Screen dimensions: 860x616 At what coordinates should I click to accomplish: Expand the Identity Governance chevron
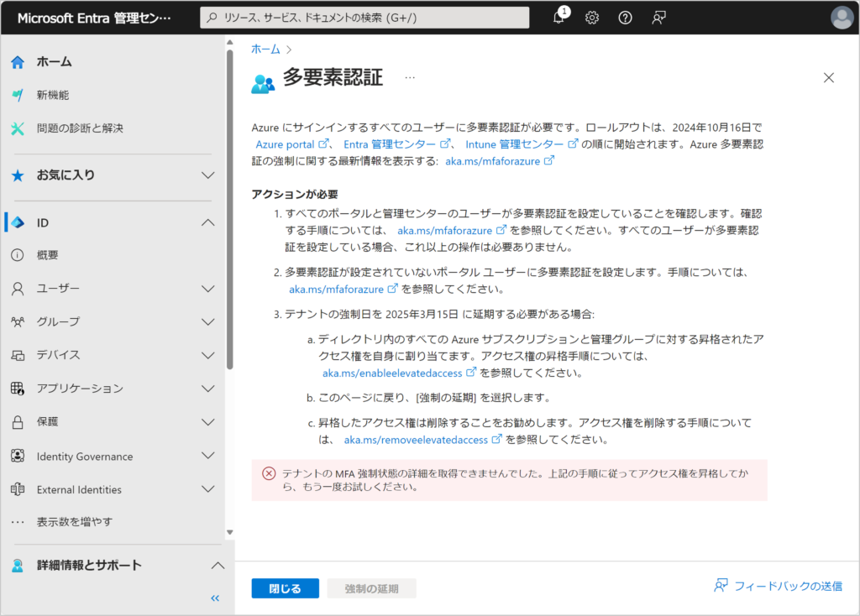[208, 456]
